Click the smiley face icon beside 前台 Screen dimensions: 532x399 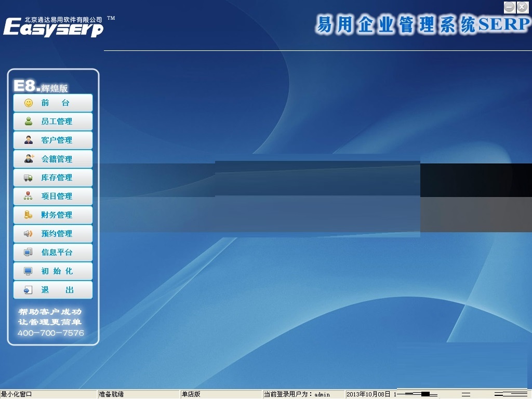click(29, 103)
